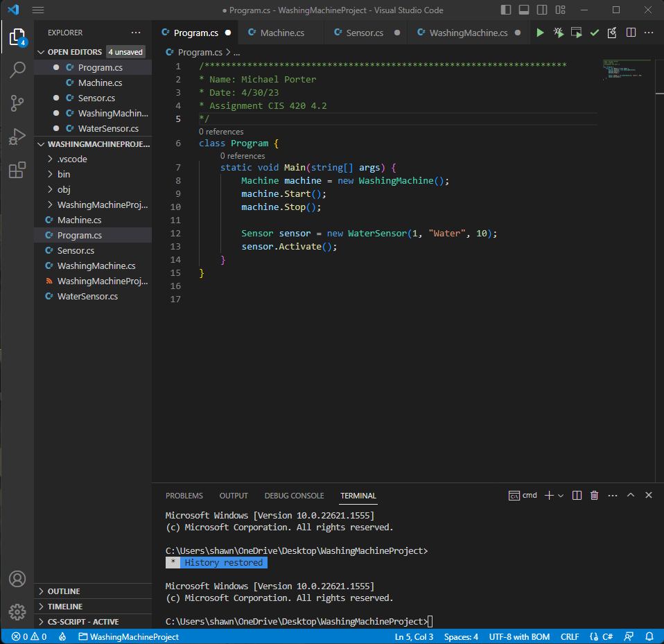The height and width of the screenshot is (644, 664).
Task: Open the Manage gear menu
Action: [17, 612]
